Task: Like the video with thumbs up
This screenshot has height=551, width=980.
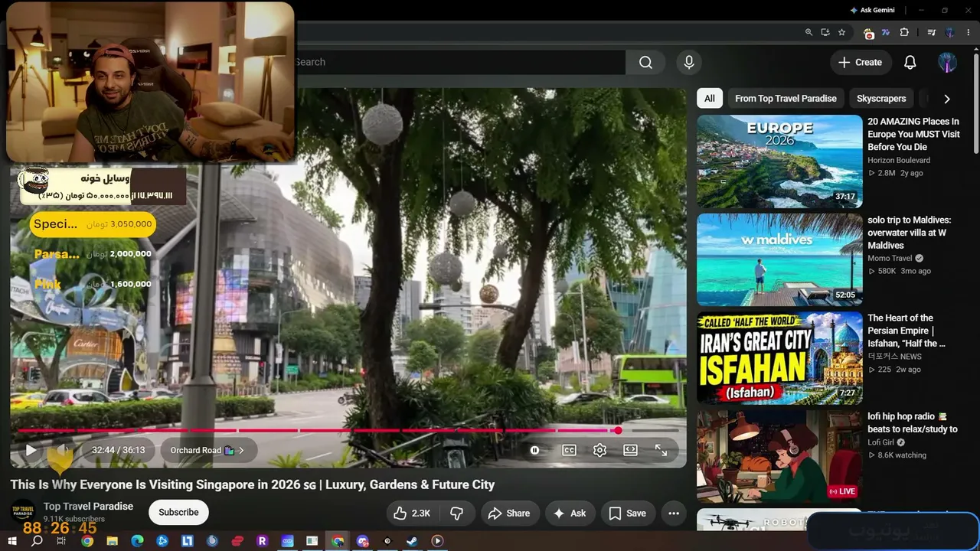Action: tap(412, 513)
